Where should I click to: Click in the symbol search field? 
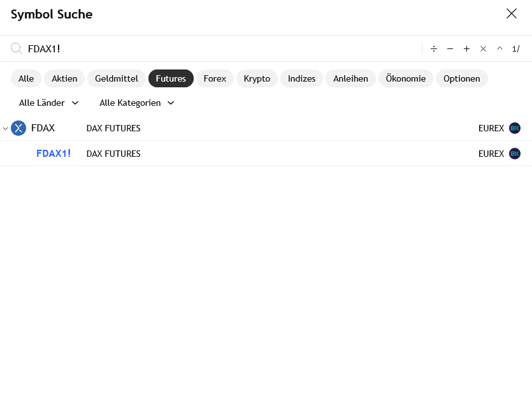(217, 48)
